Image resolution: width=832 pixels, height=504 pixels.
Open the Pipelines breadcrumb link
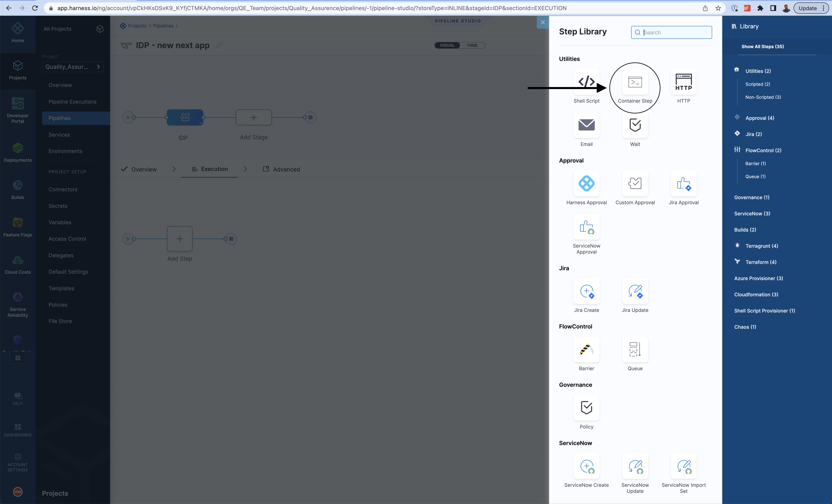[x=163, y=26]
